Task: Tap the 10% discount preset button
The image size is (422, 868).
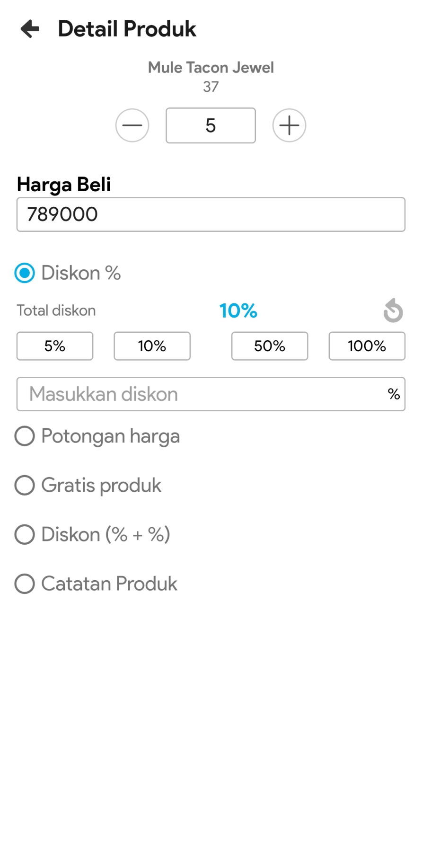Action: pyautogui.click(x=152, y=346)
